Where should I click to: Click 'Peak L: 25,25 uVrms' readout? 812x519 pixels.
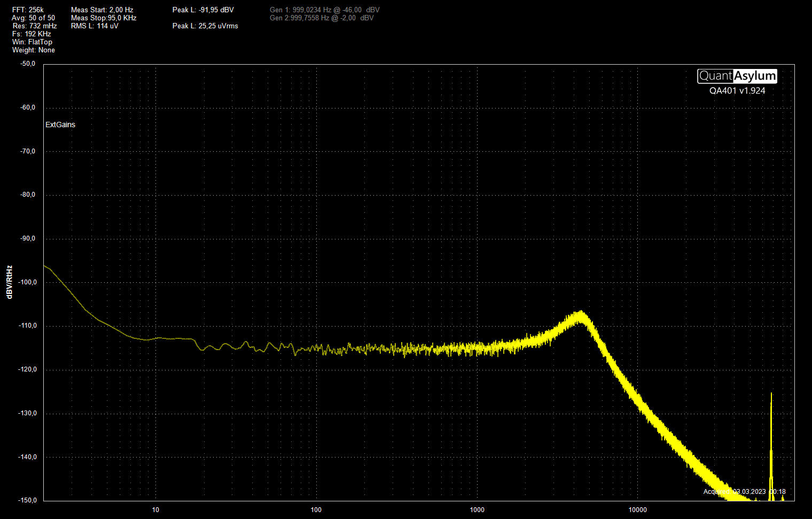[205, 26]
